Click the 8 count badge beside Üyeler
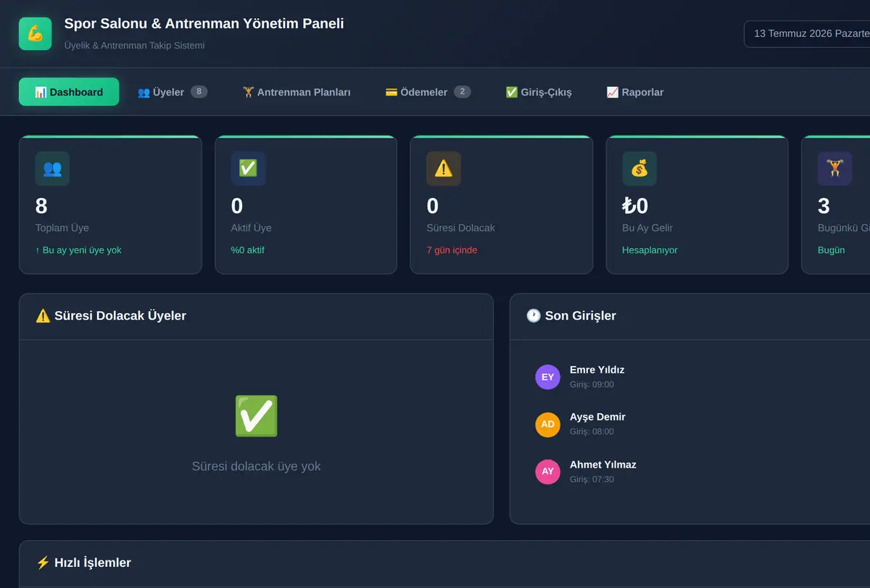The width and height of the screenshot is (870, 588). pyautogui.click(x=199, y=91)
